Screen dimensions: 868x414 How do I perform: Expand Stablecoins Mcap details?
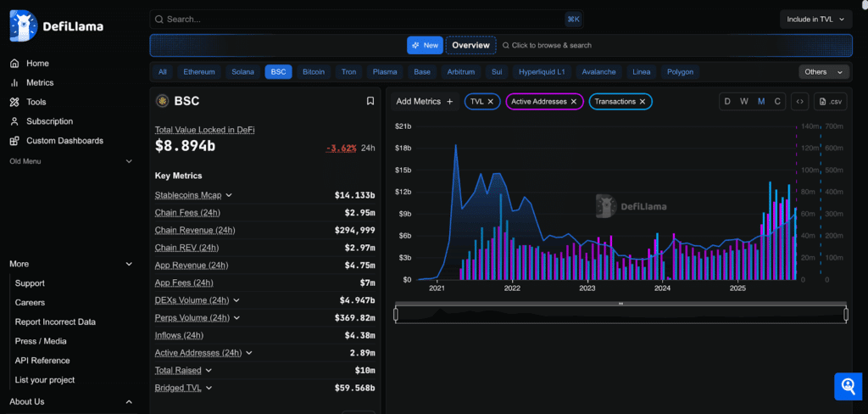(x=229, y=195)
